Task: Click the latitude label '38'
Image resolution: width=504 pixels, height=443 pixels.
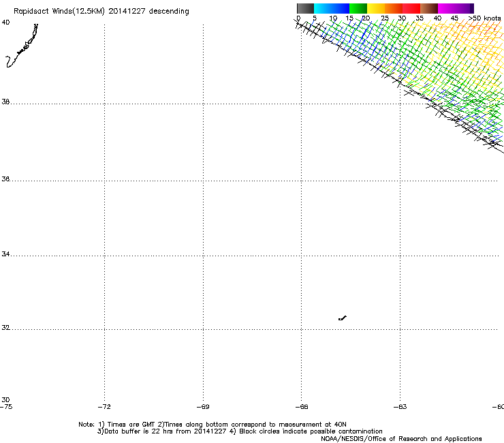Action: pos(5,102)
